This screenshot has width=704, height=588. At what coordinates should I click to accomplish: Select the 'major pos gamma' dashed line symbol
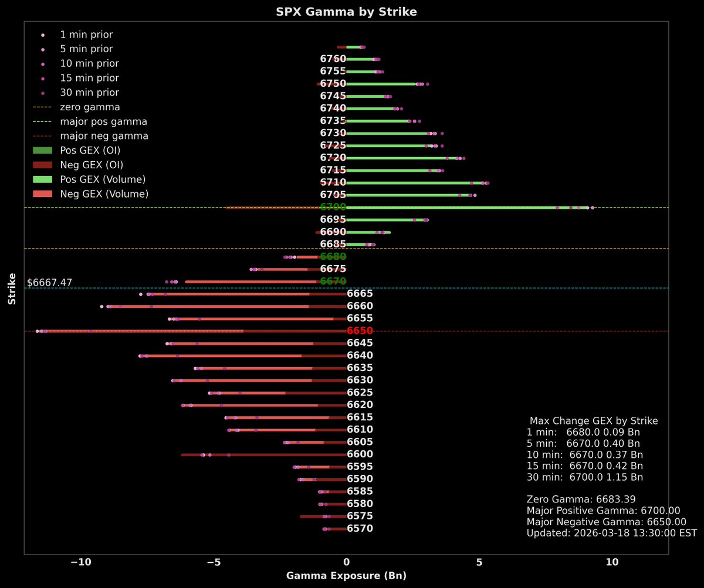[42, 121]
